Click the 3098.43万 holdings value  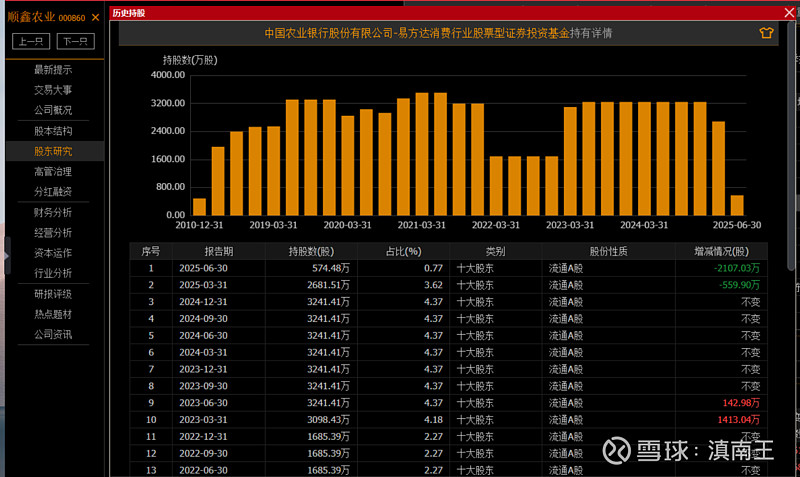(328, 420)
